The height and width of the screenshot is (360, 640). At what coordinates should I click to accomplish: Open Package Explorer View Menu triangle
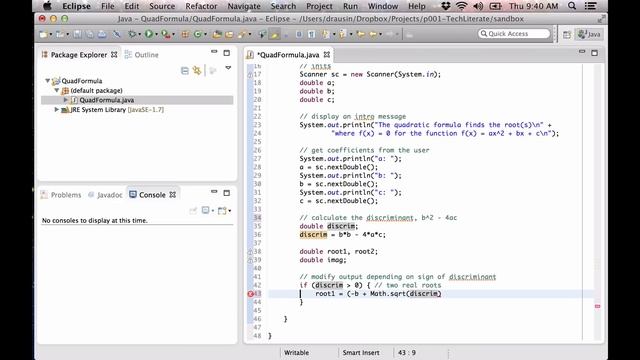228,68
